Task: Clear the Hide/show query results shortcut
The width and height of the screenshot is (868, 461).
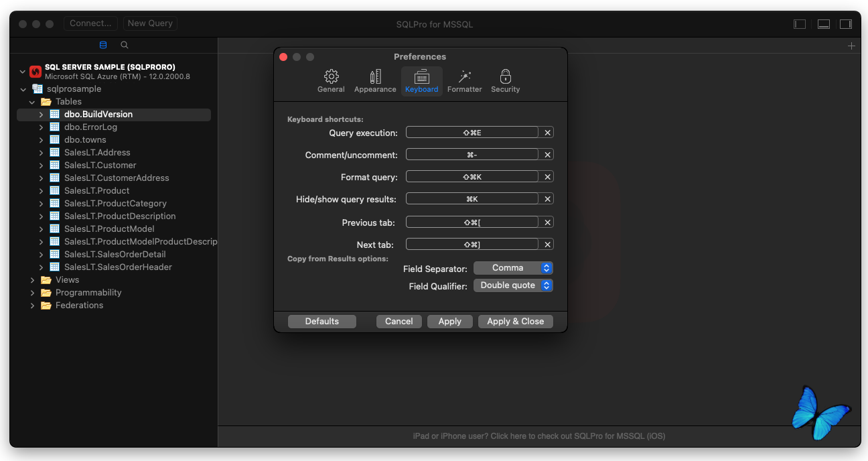Action: coord(547,199)
